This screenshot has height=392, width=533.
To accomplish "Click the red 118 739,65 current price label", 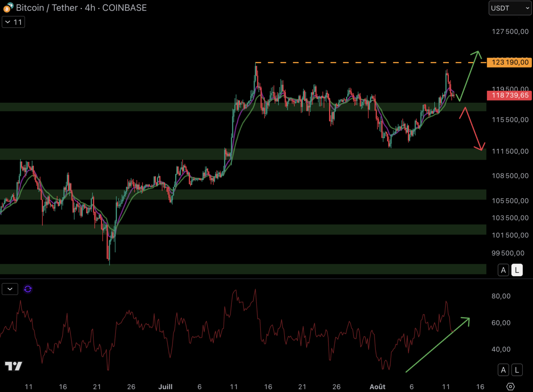I will point(509,95).
